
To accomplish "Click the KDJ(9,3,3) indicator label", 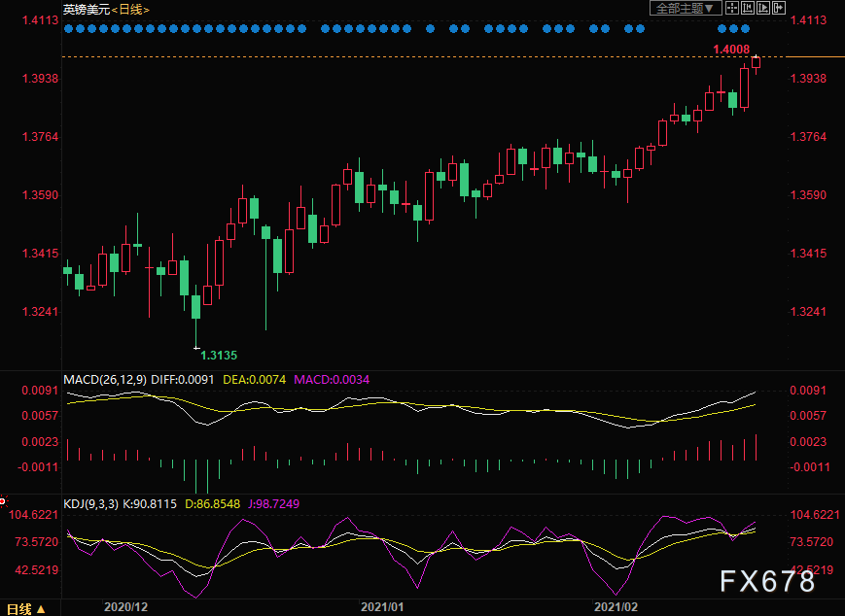I will (x=92, y=505).
